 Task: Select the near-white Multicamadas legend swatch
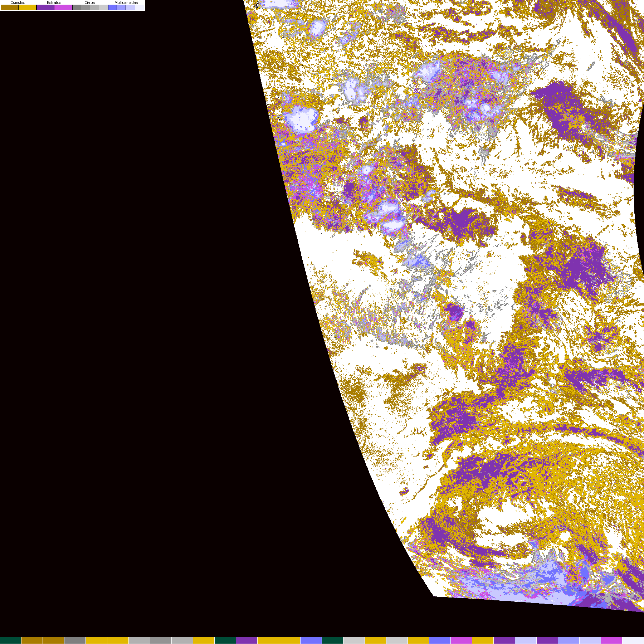tap(140, 7)
